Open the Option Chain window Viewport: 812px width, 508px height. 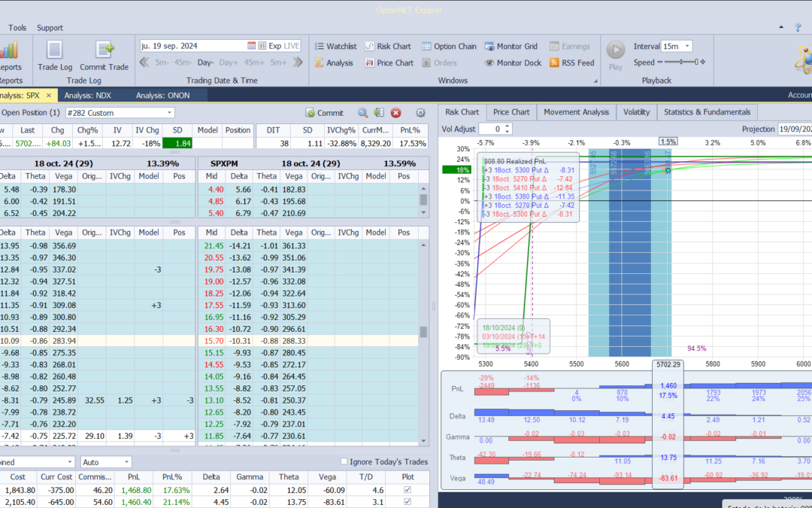click(x=449, y=46)
